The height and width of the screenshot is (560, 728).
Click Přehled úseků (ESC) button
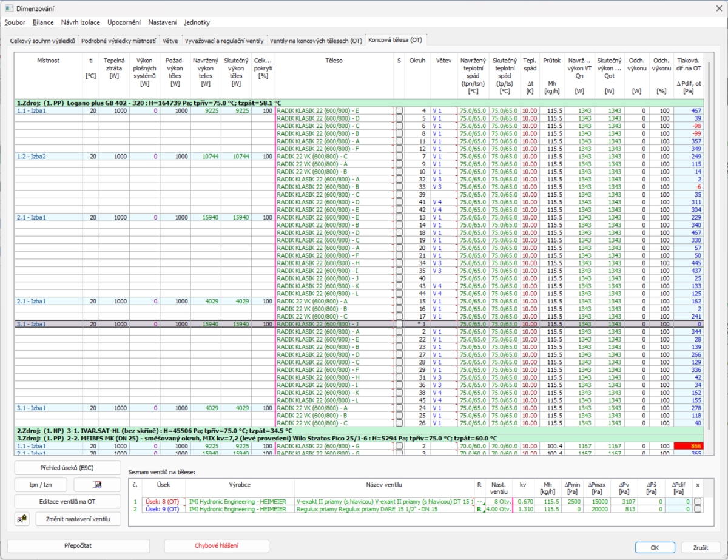tap(67, 468)
